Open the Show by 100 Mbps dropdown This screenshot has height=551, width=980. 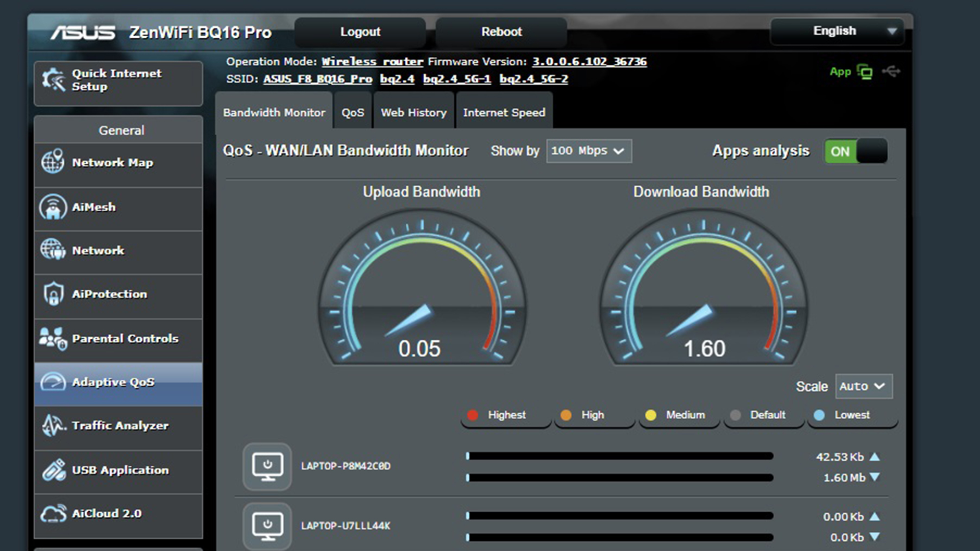pos(589,151)
